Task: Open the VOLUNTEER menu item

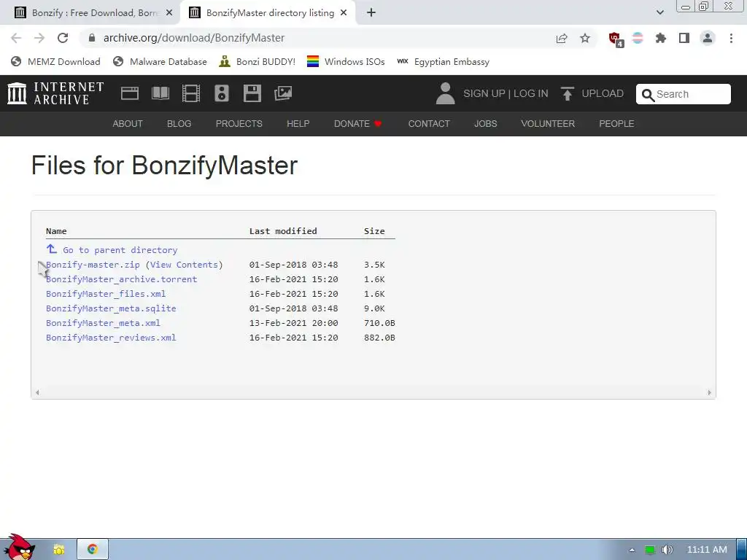Action: pyautogui.click(x=548, y=124)
